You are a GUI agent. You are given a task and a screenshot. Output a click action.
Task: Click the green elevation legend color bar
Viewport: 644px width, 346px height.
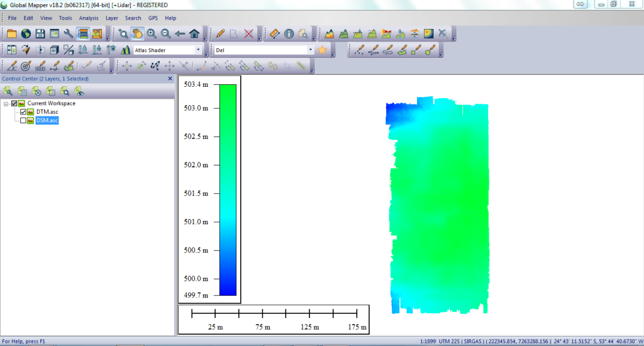[228, 189]
